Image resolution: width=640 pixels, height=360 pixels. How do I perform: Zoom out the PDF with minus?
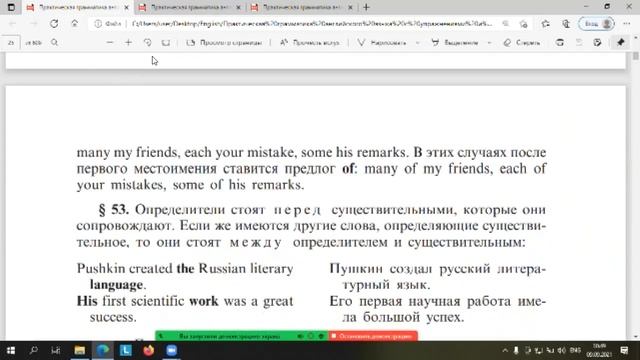(109, 42)
